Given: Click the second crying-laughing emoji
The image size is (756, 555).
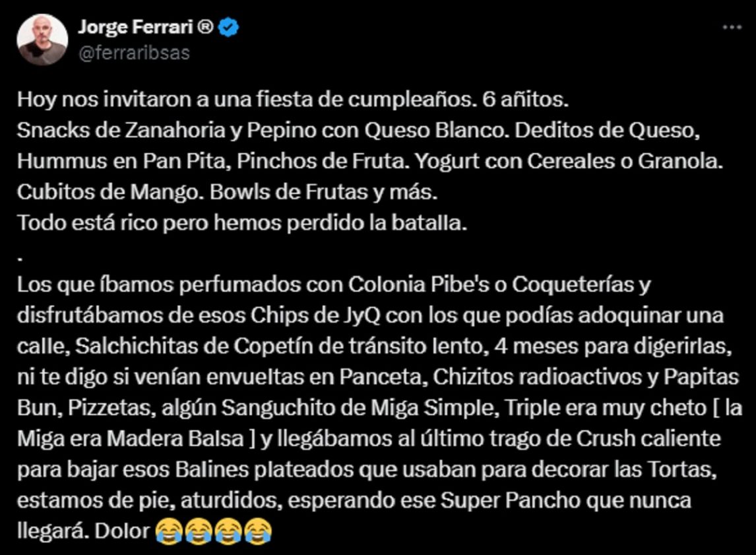Looking at the screenshot, I should pos(198,531).
